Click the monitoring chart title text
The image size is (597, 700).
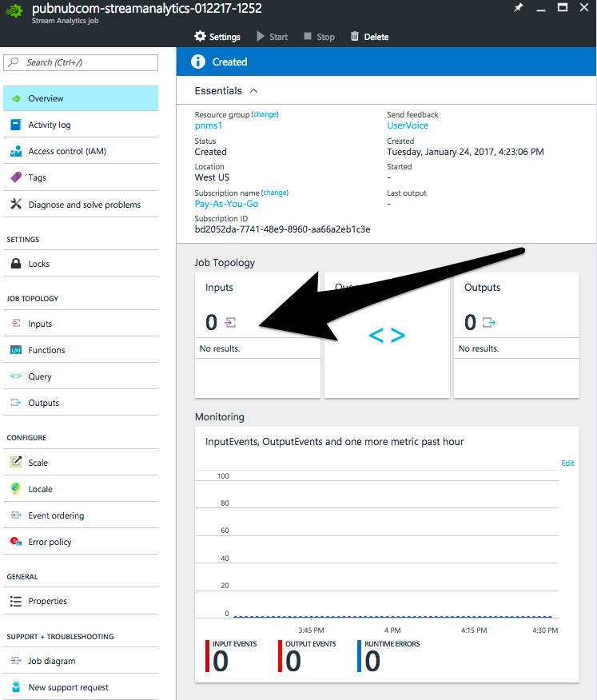pos(334,442)
